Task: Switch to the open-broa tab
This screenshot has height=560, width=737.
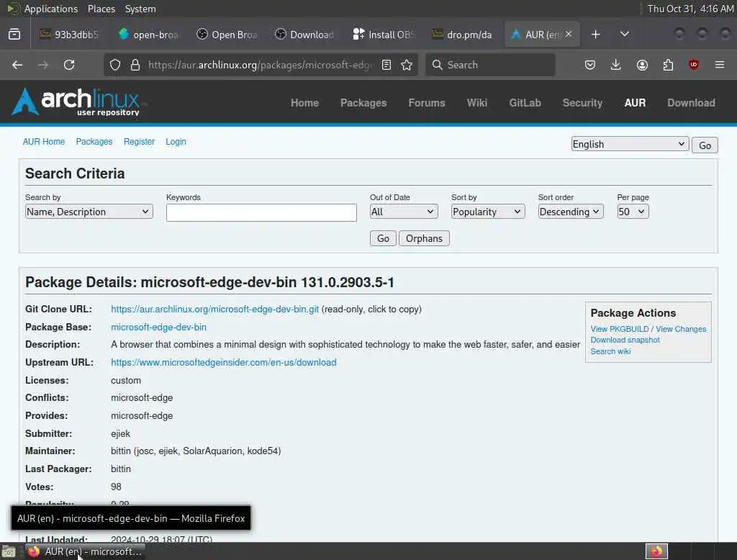Action: pyautogui.click(x=148, y=35)
